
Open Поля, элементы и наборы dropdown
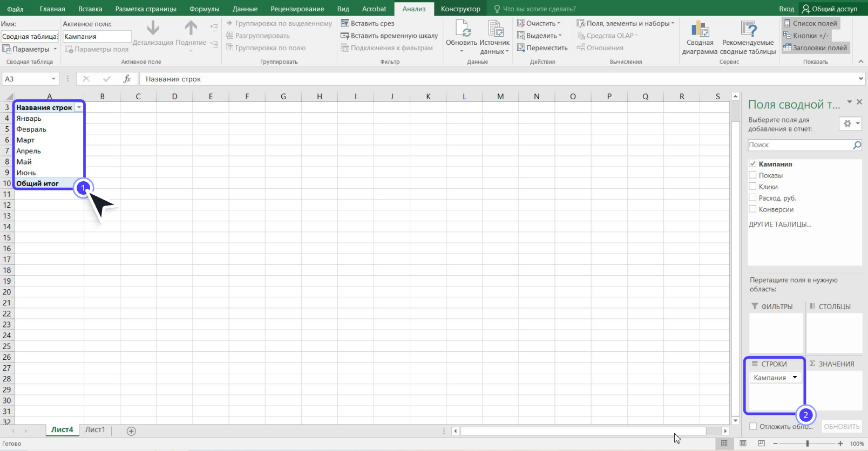point(626,23)
